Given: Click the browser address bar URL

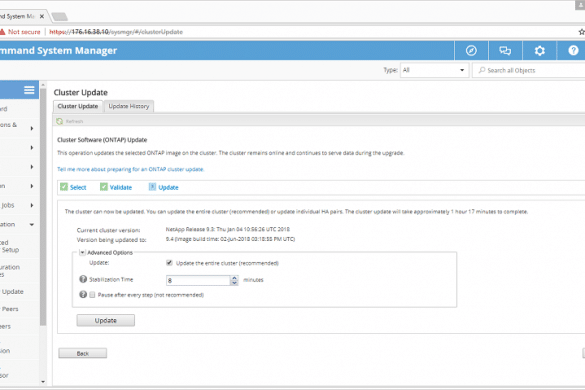Looking at the screenshot, I should click(116, 32).
